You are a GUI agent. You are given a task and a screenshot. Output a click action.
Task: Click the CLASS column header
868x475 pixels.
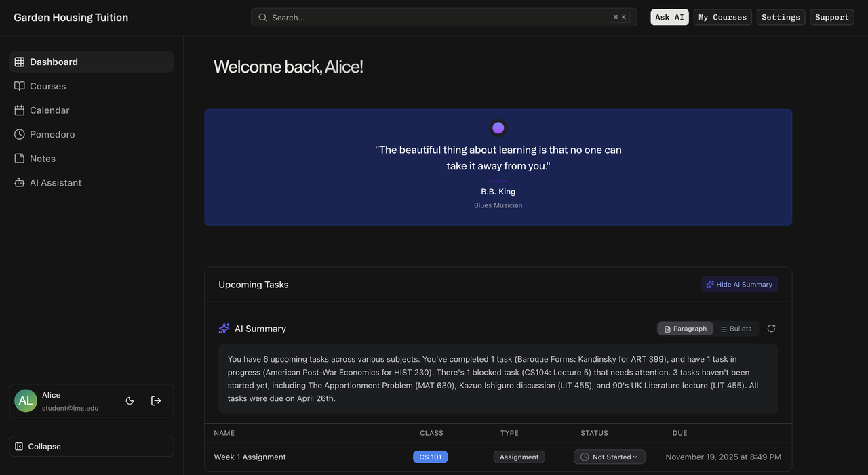point(431,433)
